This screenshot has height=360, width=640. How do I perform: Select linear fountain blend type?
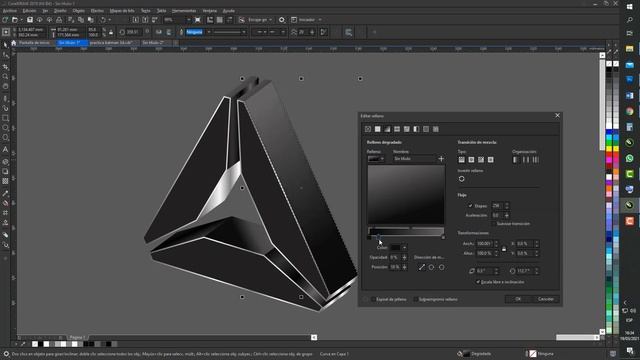[462, 160]
